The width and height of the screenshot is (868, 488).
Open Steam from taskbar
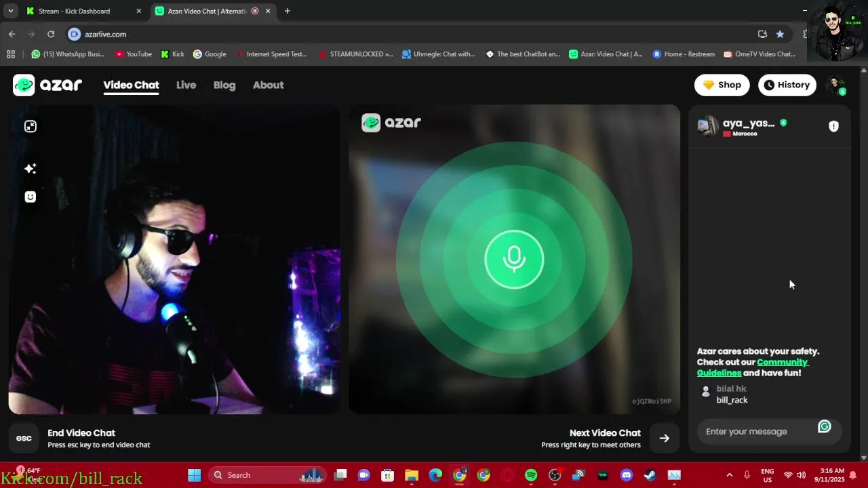pos(650,475)
